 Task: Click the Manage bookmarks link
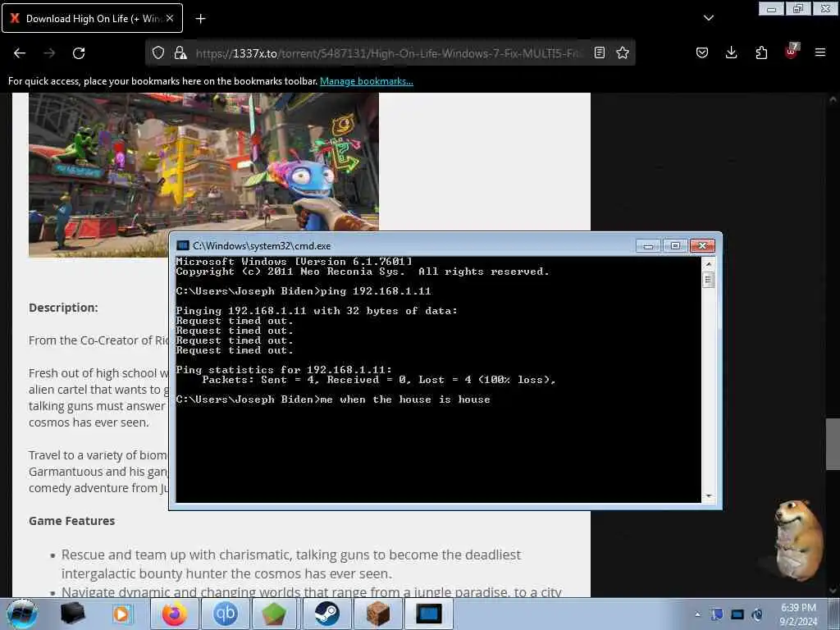pyautogui.click(x=367, y=81)
